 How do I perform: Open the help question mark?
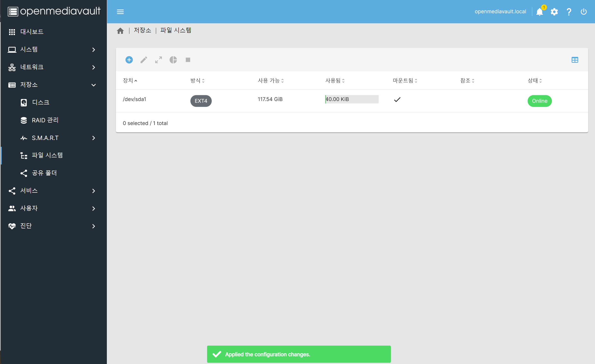[569, 12]
